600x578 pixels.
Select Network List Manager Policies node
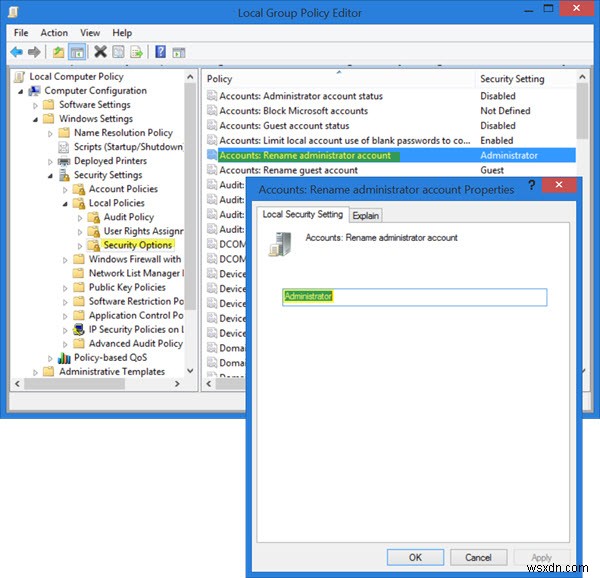pyautogui.click(x=136, y=273)
